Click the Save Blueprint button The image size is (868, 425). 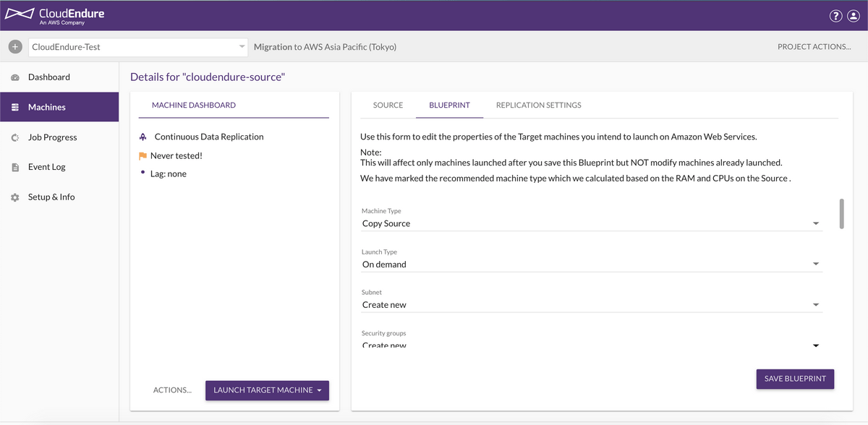point(795,379)
